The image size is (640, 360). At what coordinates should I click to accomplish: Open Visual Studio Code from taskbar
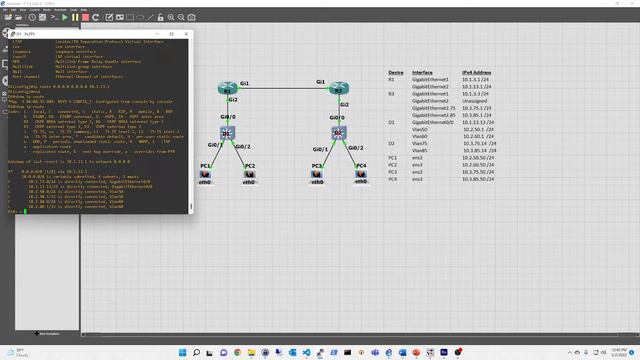[307, 352]
